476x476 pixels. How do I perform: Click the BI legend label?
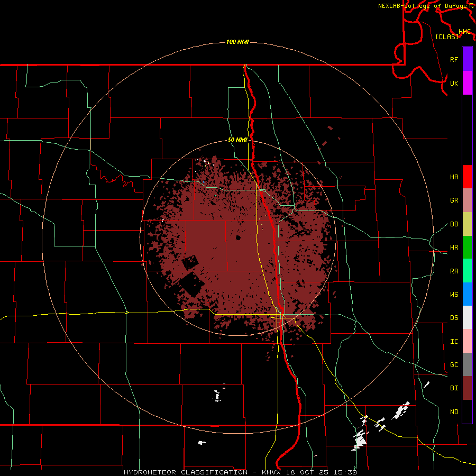click(x=454, y=388)
